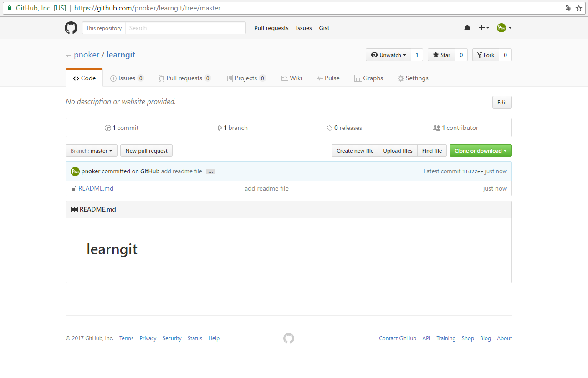Open the Blog footer link
Screen dimensions: 588x378
[x=486, y=338]
